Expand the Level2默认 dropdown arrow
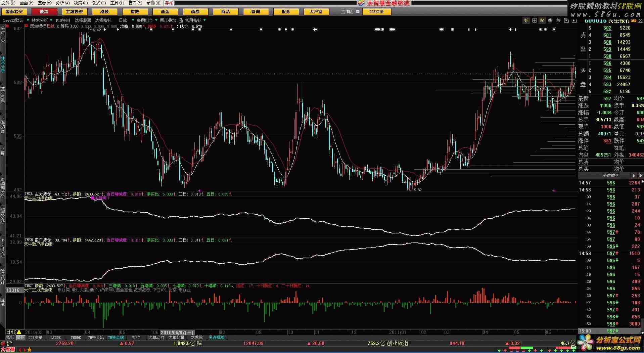The height and width of the screenshot is (353, 644). point(28,20)
